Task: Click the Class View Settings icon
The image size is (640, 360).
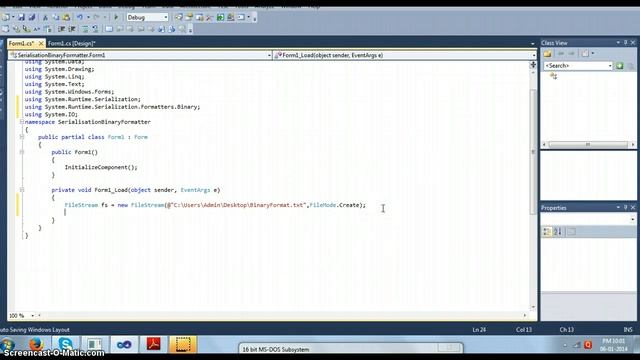Action: tap(585, 54)
